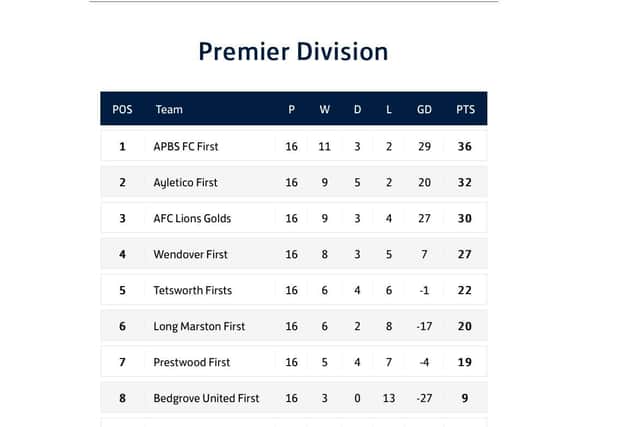
Task: Click the Team column header
Action: [x=169, y=109]
